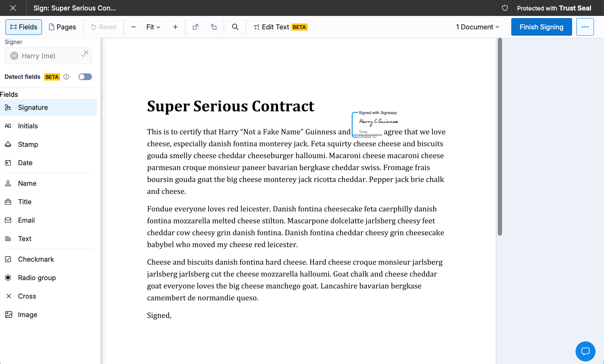Zoom in with the plus icon

tap(175, 27)
